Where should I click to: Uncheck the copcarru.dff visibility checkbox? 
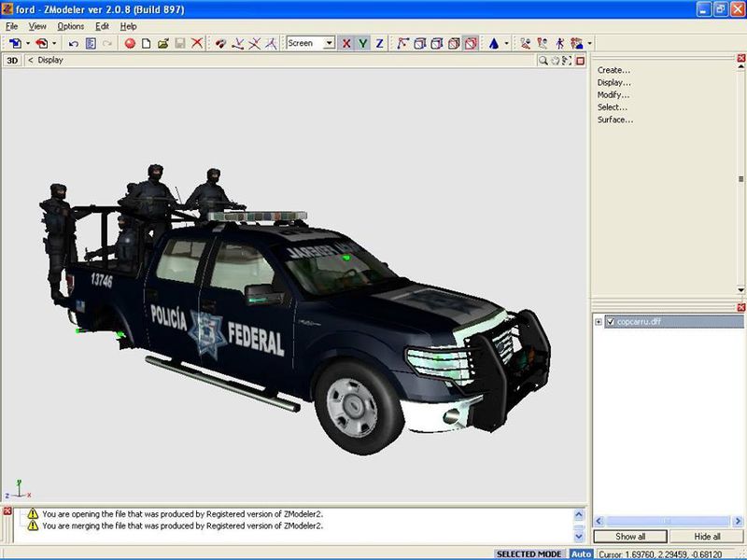[611, 322]
